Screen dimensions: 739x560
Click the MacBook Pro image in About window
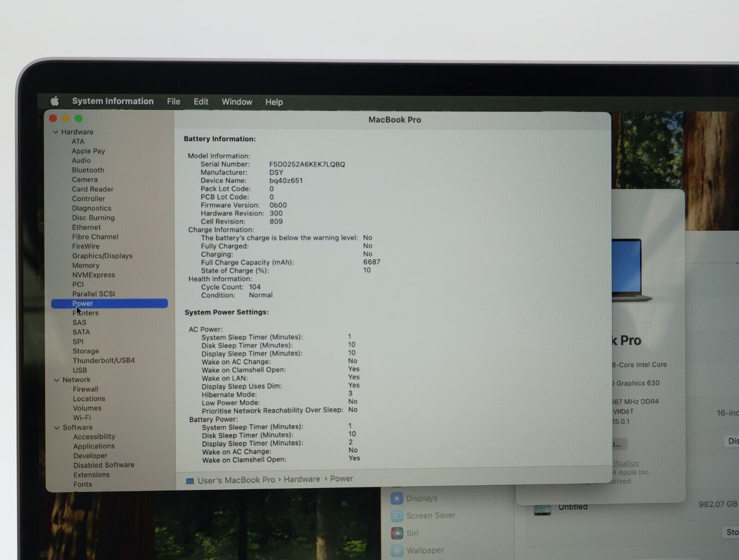(632, 270)
